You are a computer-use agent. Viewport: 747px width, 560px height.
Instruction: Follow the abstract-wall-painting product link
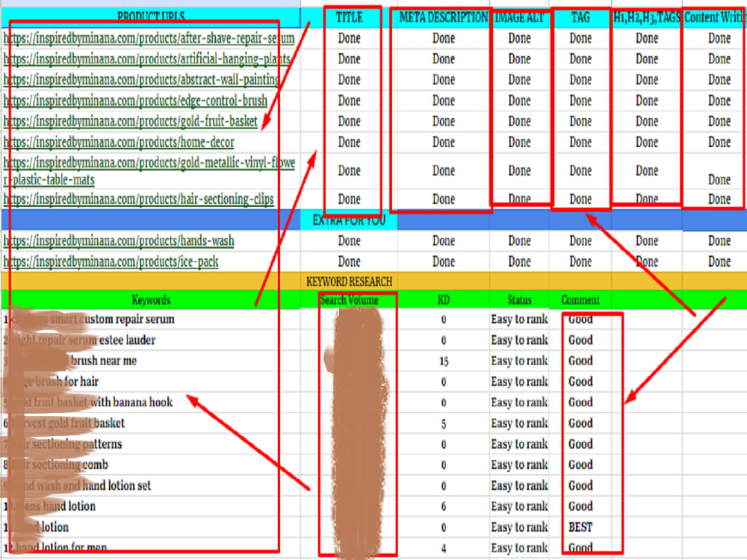point(141,80)
